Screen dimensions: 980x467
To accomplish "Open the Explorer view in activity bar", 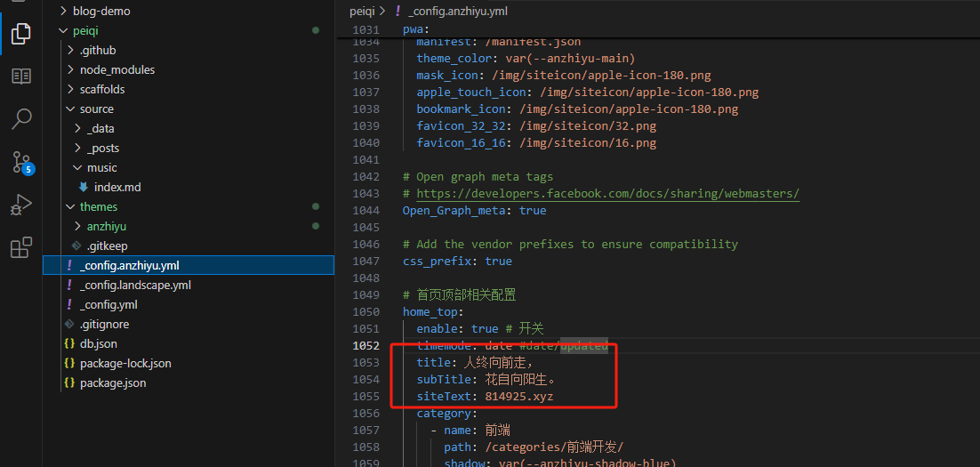I will click(x=21, y=34).
